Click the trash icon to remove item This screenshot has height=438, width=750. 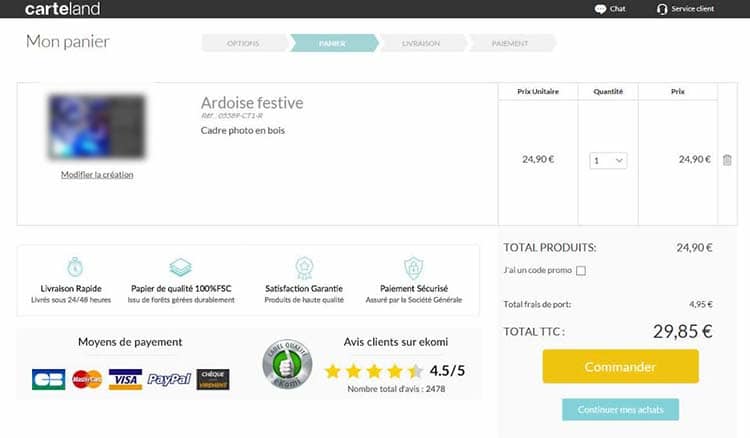pyautogui.click(x=727, y=160)
